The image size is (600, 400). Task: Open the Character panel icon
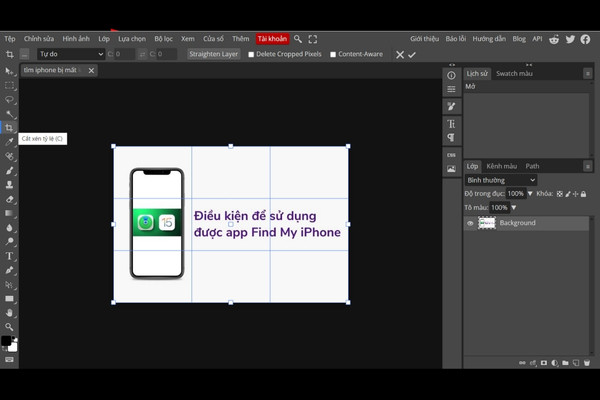click(452, 124)
